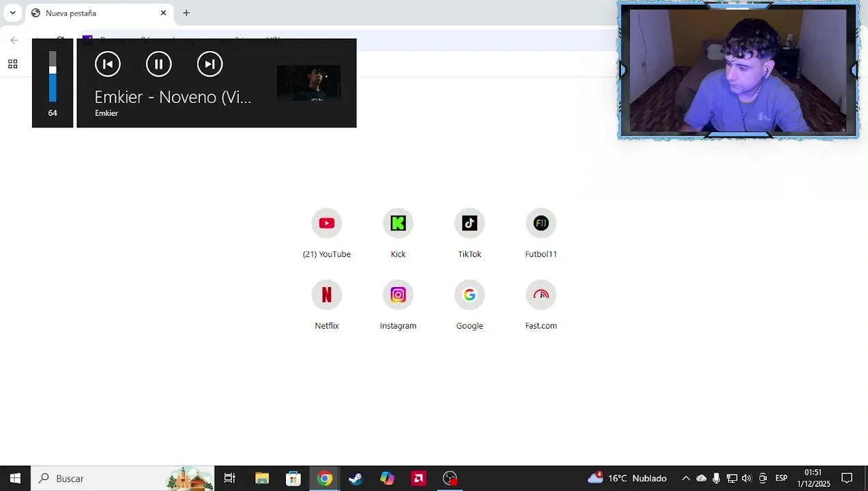This screenshot has height=491, width=868.
Task: Skip to previous track in media overlay
Action: [x=108, y=64]
